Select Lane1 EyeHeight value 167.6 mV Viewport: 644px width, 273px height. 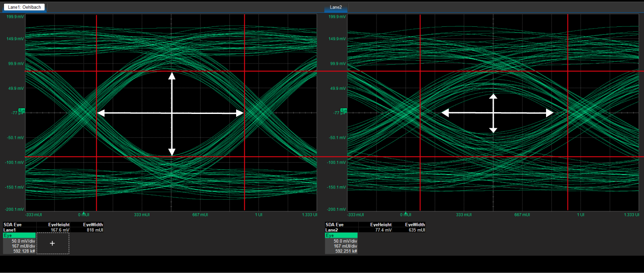[60, 230]
